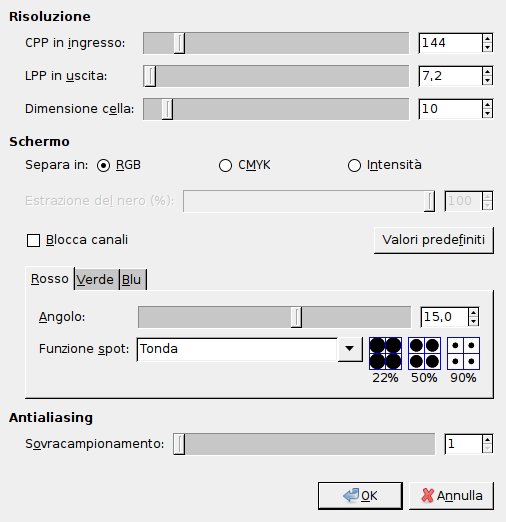Increase Dimensione cella using the up stepper arrow

487,105
